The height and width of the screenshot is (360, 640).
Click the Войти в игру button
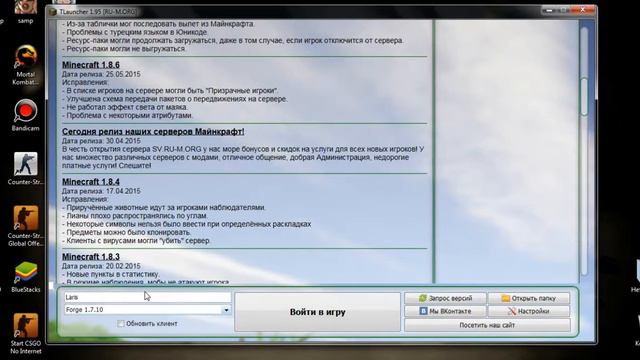click(317, 312)
